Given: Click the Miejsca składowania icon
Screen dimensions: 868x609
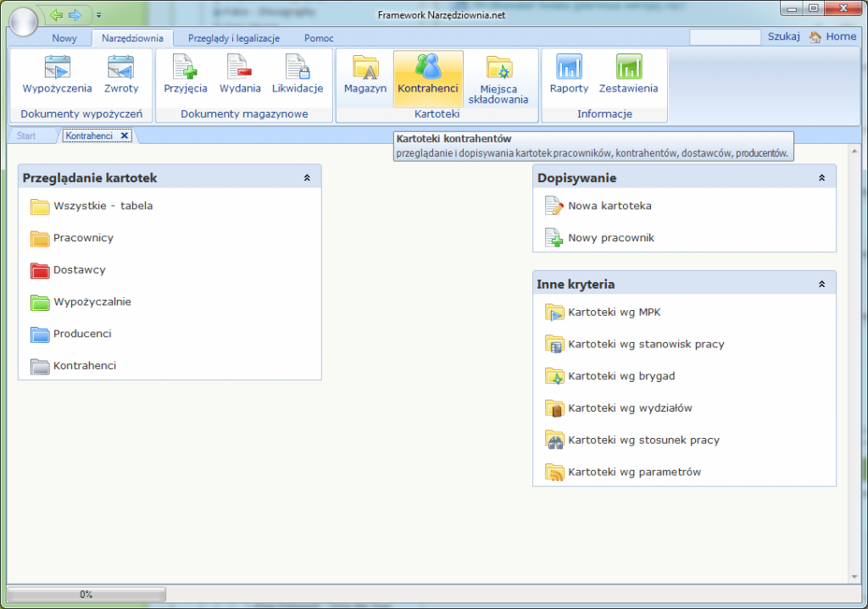Looking at the screenshot, I should (498, 79).
